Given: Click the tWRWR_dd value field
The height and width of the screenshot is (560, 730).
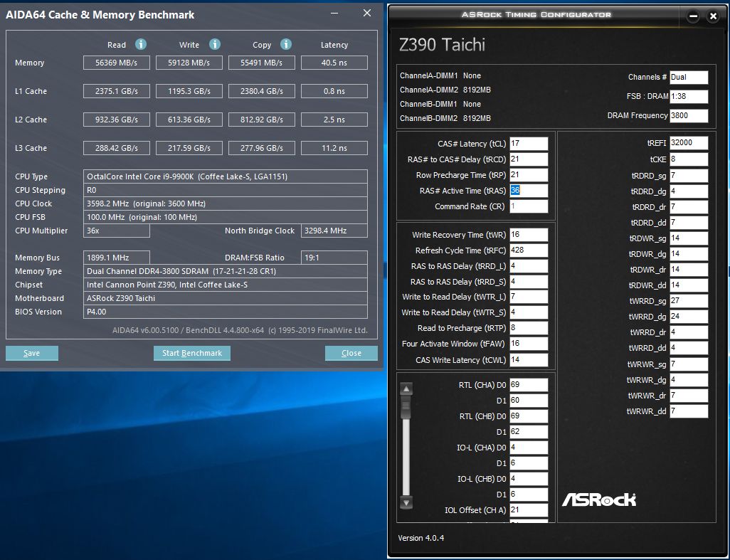Looking at the screenshot, I should (x=689, y=411).
